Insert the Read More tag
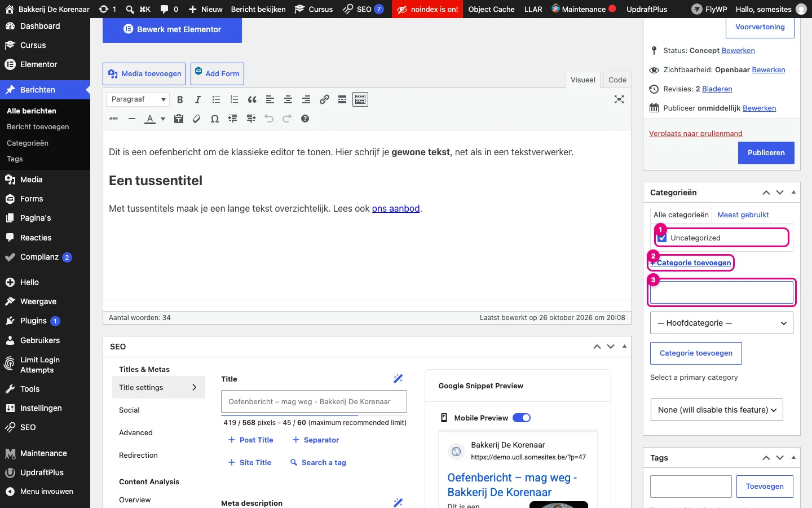812x508 pixels. (342, 100)
